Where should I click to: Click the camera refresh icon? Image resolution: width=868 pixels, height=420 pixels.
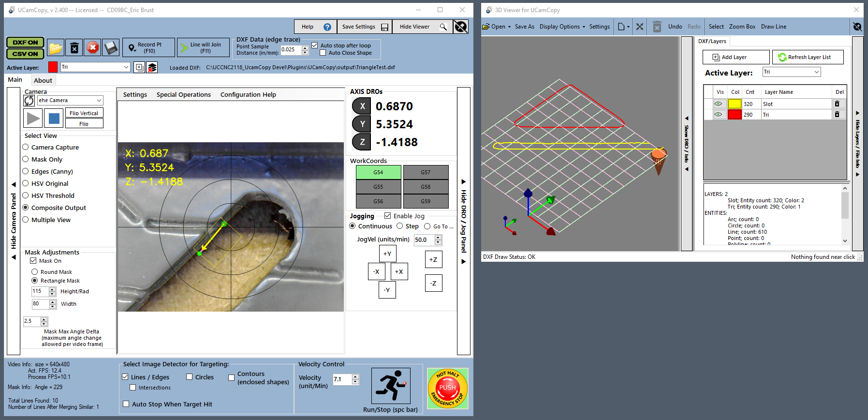(x=29, y=101)
